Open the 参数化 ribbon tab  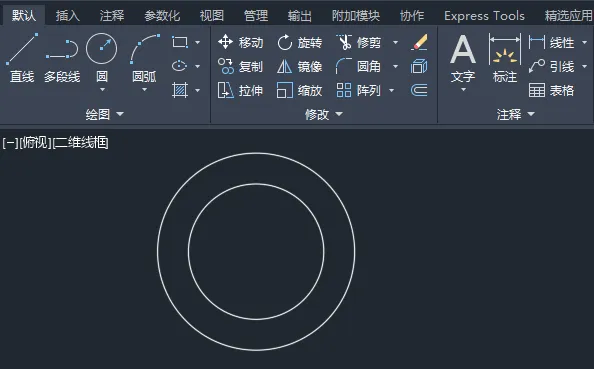click(x=162, y=16)
